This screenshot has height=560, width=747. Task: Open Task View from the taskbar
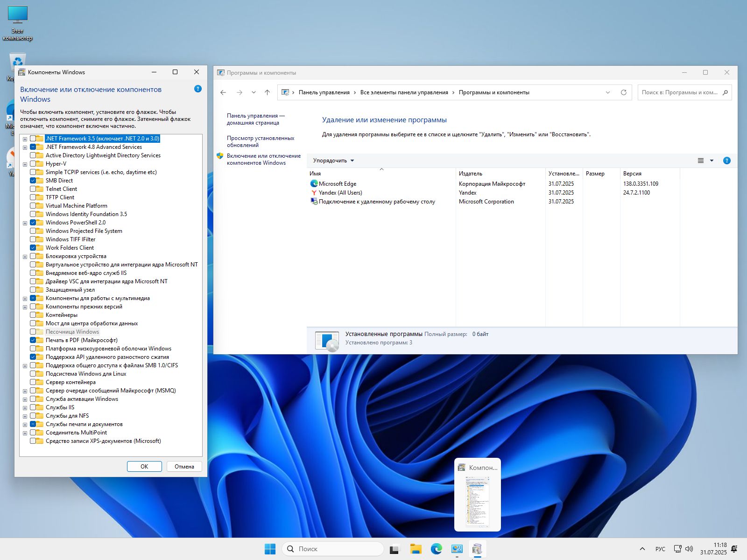coord(395,549)
